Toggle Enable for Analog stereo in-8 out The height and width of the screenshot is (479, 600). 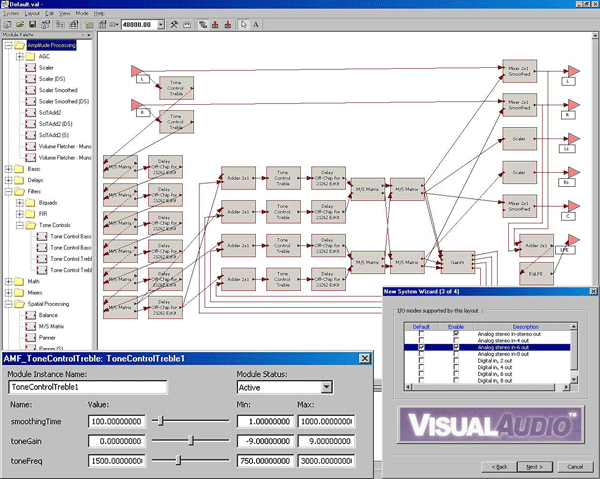tap(456, 354)
